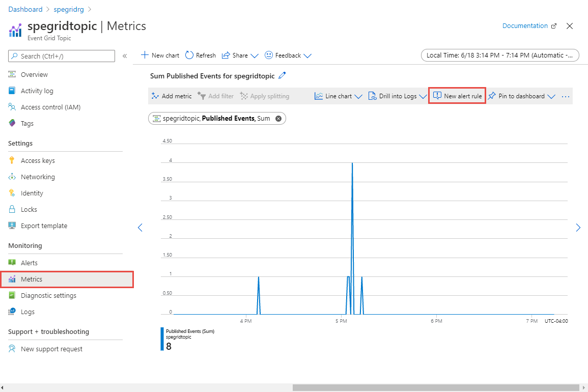Navigate to spegridrg in the breadcrumb
Screen dimensions: 588x392
tap(69, 9)
